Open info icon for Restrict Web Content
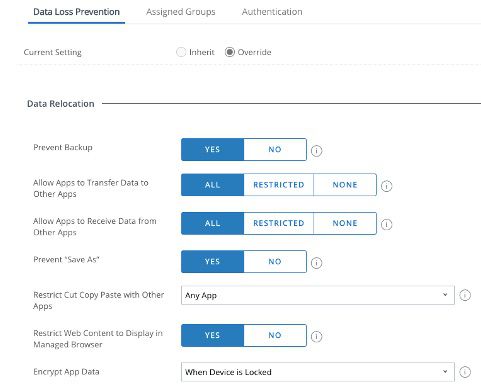481x392 pixels. (316, 337)
